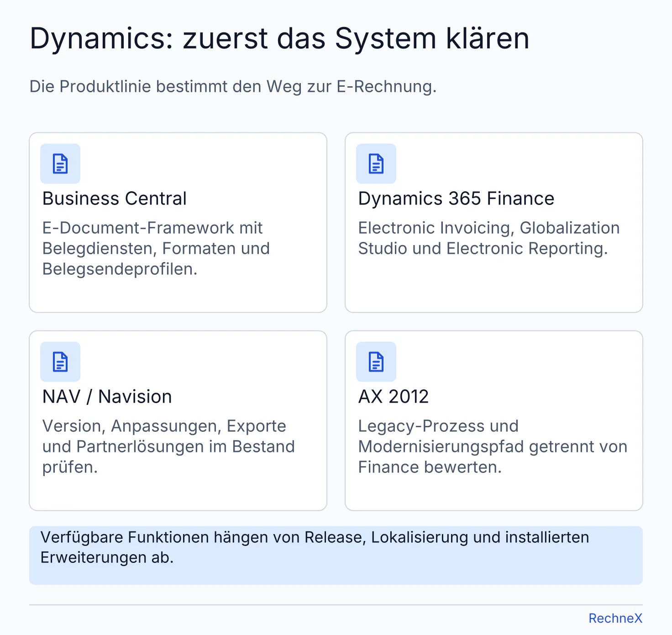Click the description starting 'Electronic Invoicing, Globalization'
The image size is (672, 635).
(x=489, y=238)
